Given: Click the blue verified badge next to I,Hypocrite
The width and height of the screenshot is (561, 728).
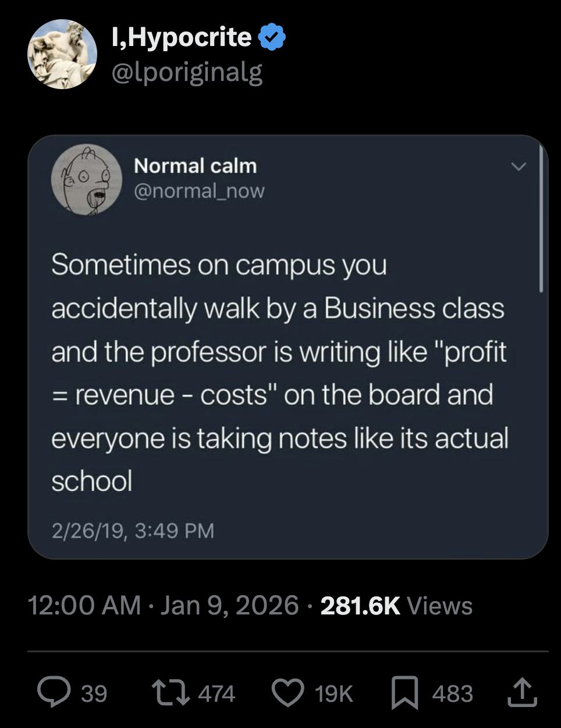Looking at the screenshot, I should coord(272,37).
